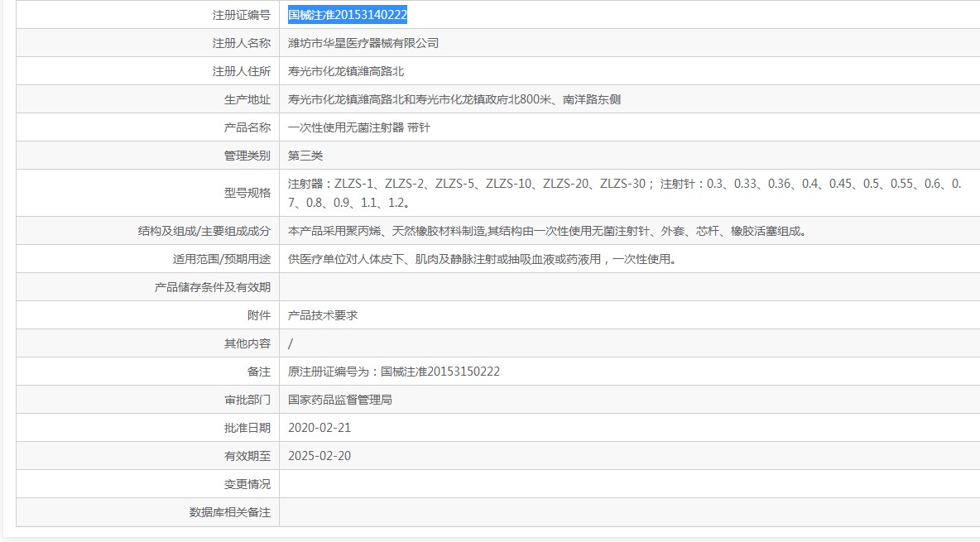980x542 pixels.
Task: Click the 批准日期 label
Action: [x=247, y=429]
